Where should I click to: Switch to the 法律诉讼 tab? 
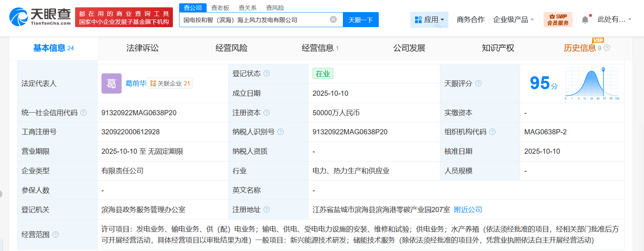[x=143, y=48]
